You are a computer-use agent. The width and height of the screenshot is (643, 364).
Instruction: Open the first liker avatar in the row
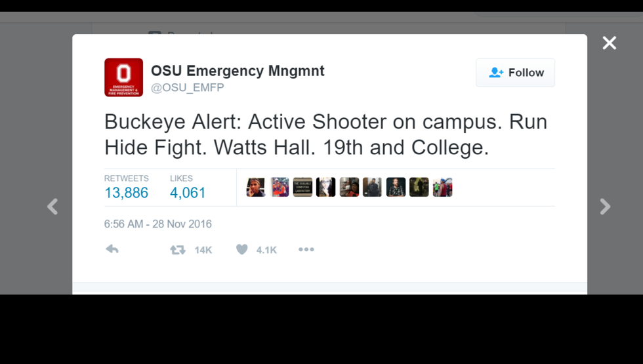pyautogui.click(x=256, y=187)
